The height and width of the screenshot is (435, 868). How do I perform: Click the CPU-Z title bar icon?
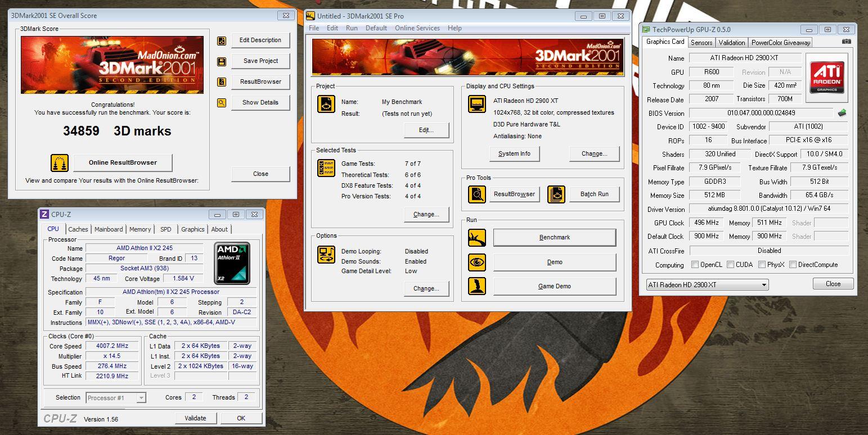click(44, 214)
